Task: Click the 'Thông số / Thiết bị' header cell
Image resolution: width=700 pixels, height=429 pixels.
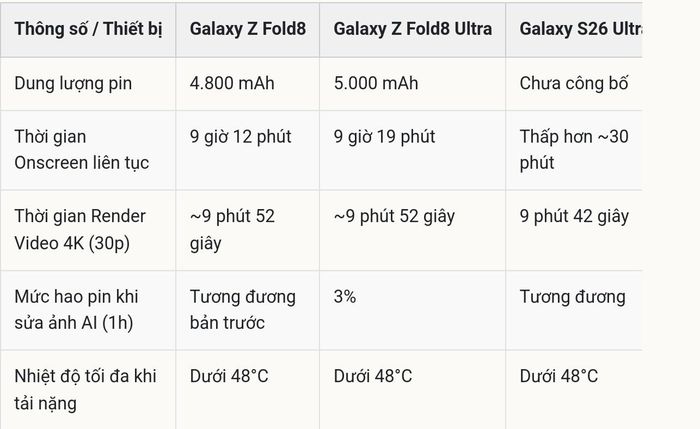Action: [x=88, y=29]
